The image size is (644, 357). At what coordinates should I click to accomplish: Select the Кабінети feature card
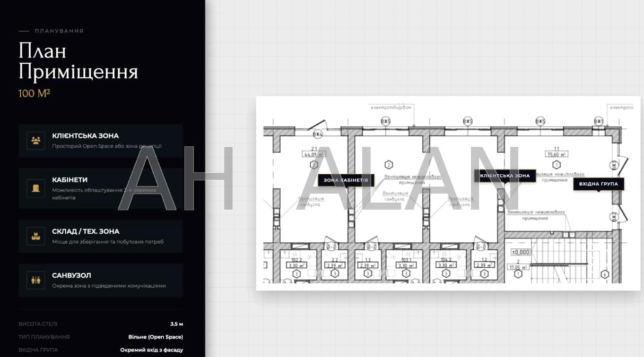coord(101,188)
